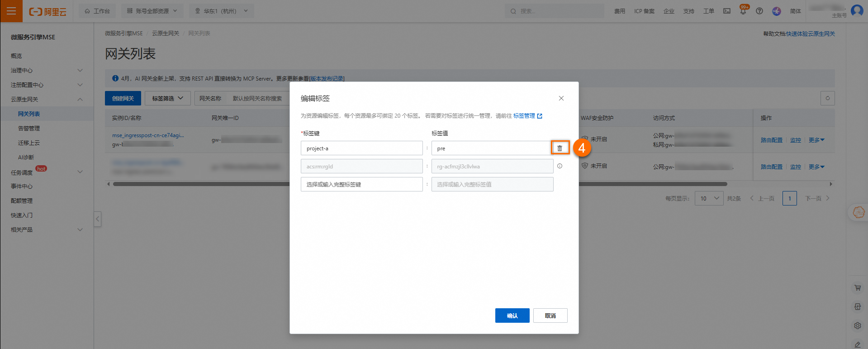Viewport: 868px width, 349px height.
Task: Open quick start cloud native gateway help link
Action: coord(811,34)
